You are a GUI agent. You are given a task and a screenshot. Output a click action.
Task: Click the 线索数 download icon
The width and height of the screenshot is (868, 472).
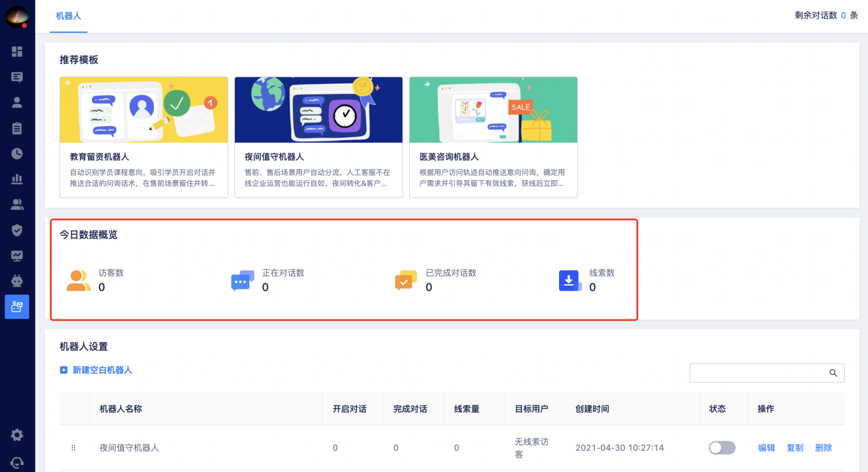point(570,280)
